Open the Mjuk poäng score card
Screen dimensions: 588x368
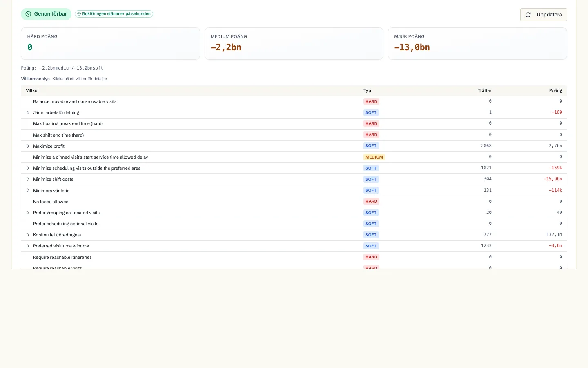click(x=477, y=43)
